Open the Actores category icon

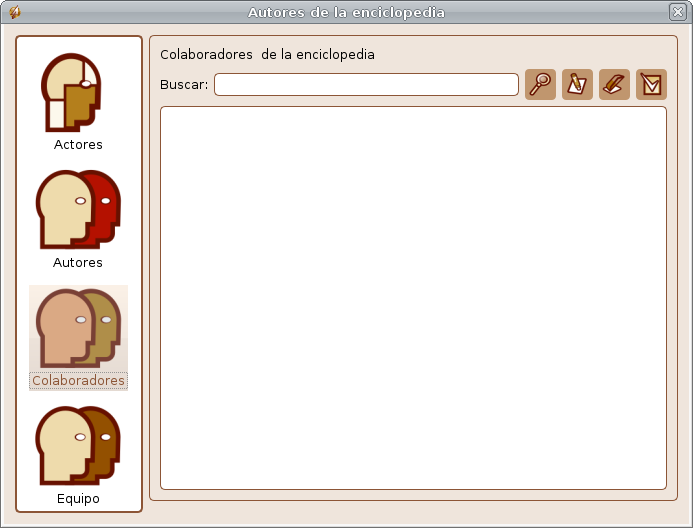[71, 92]
